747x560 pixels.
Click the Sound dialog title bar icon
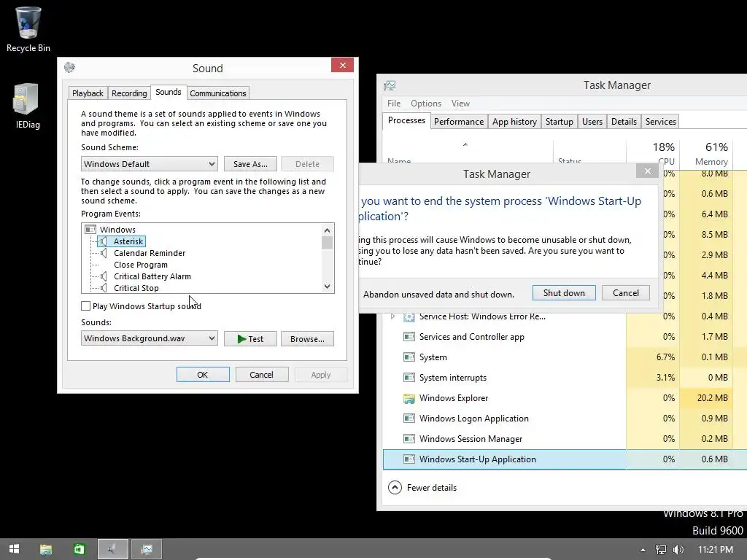point(69,67)
